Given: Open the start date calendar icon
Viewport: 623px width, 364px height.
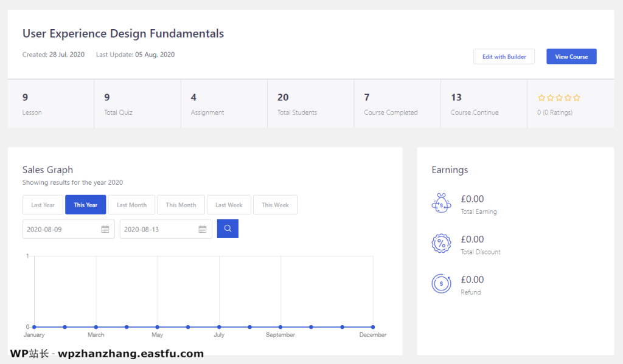Looking at the screenshot, I should click(x=105, y=229).
